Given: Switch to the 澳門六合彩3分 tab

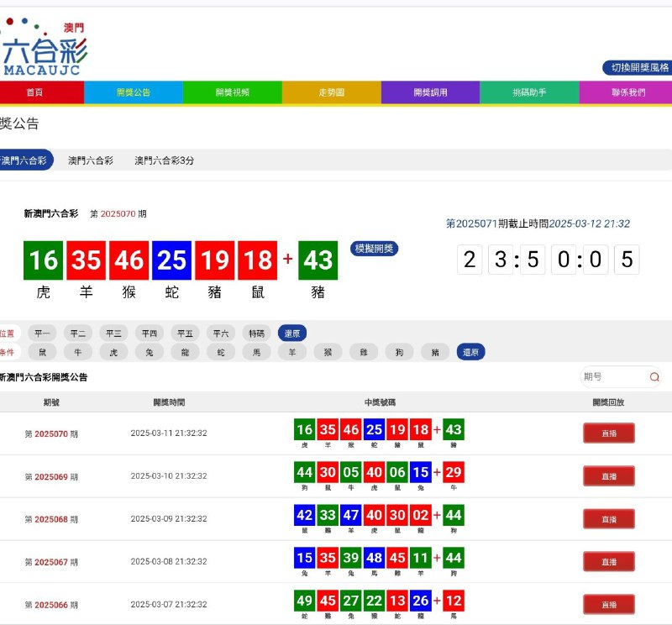Looking at the screenshot, I should point(165,160).
